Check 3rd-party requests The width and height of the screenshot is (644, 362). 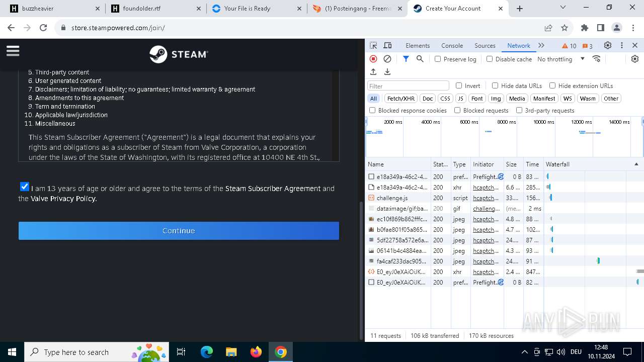(519, 110)
